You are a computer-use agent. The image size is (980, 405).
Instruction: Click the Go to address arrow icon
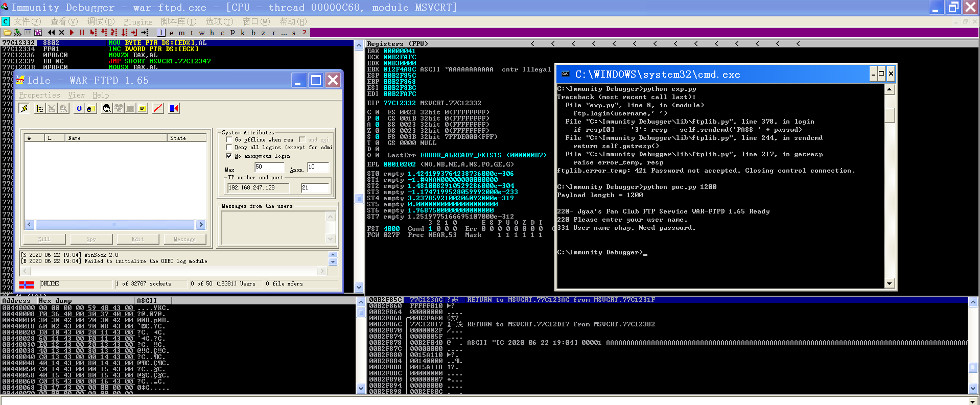(x=145, y=33)
